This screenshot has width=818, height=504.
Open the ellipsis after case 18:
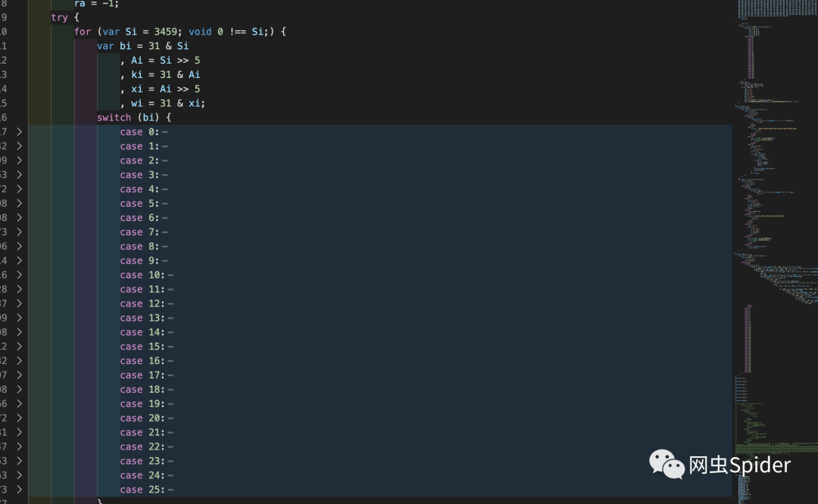pyautogui.click(x=170, y=390)
